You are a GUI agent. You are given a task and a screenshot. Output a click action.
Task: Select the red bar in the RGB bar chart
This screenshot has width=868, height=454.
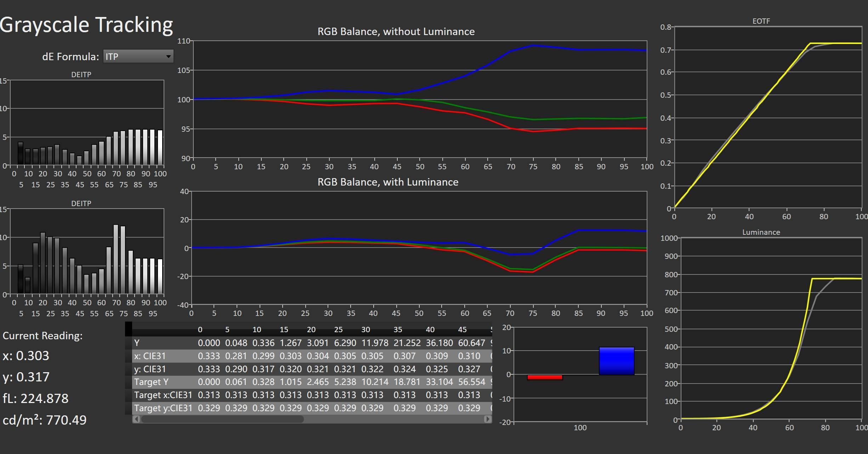click(x=545, y=378)
